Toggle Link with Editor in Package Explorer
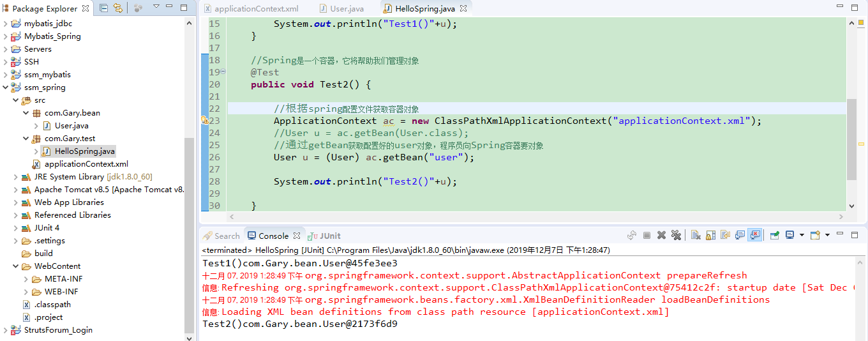Image resolution: width=868 pixels, height=341 pixels. click(118, 8)
